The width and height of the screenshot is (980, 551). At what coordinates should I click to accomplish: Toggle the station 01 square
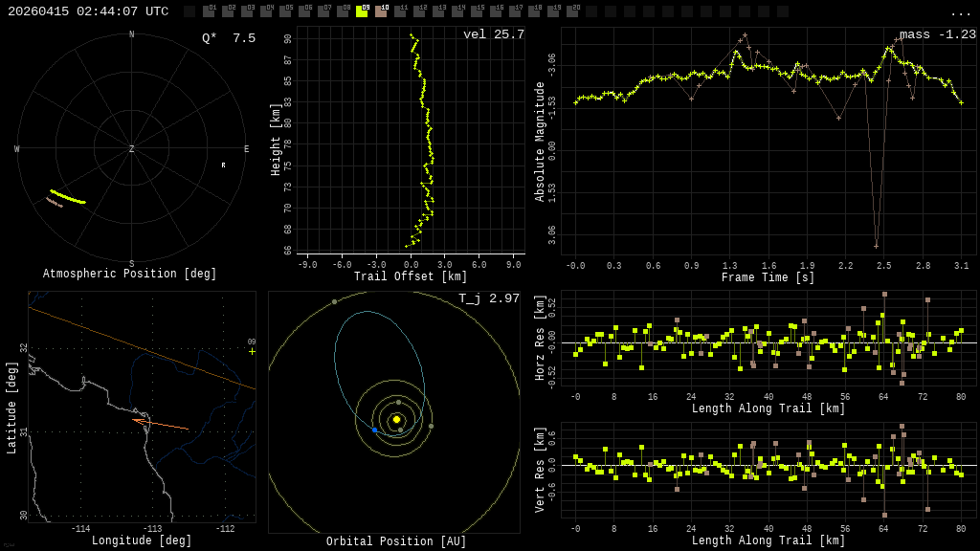[x=209, y=11]
